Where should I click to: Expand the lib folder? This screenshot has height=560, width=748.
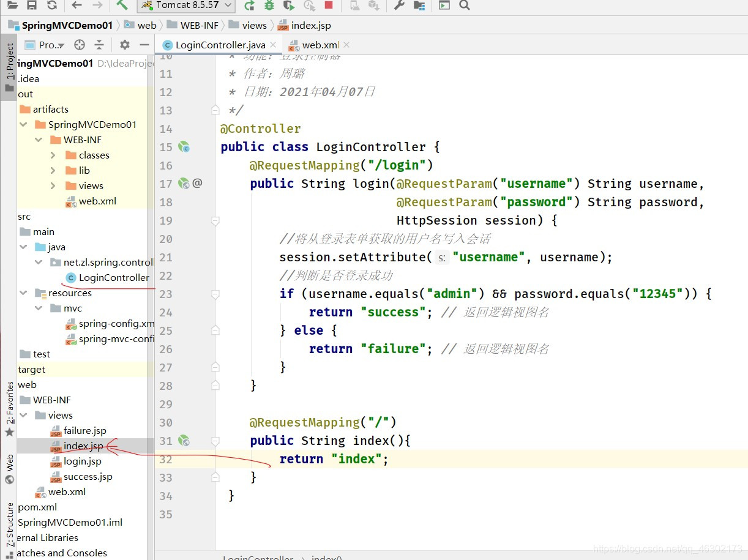tap(53, 170)
